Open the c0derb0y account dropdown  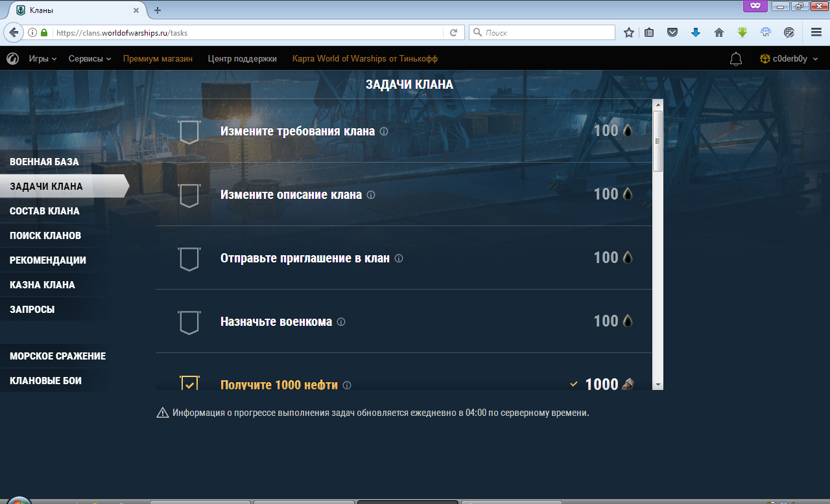[789, 59]
